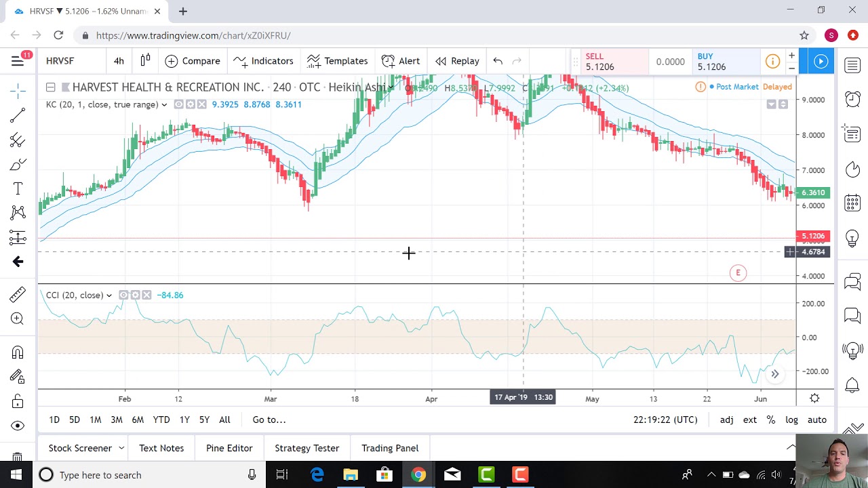The image size is (868, 488).
Task: Remove the CCI indicator with its X
Action: point(146,296)
